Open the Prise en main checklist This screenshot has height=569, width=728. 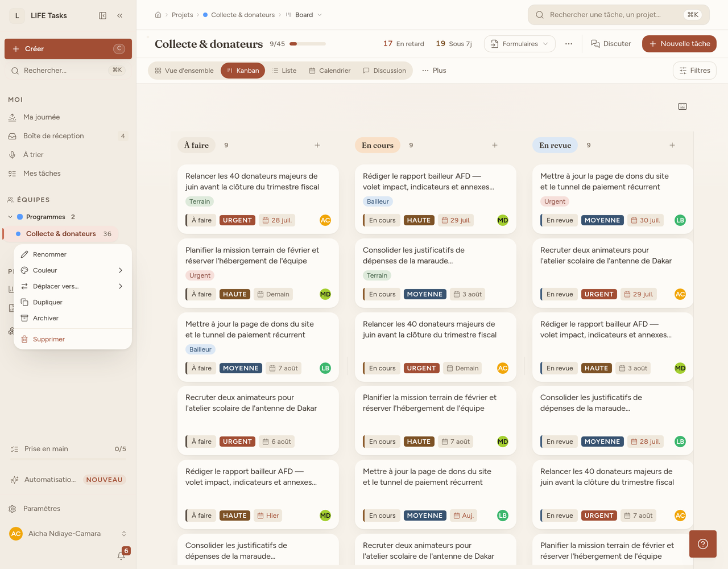click(68, 449)
